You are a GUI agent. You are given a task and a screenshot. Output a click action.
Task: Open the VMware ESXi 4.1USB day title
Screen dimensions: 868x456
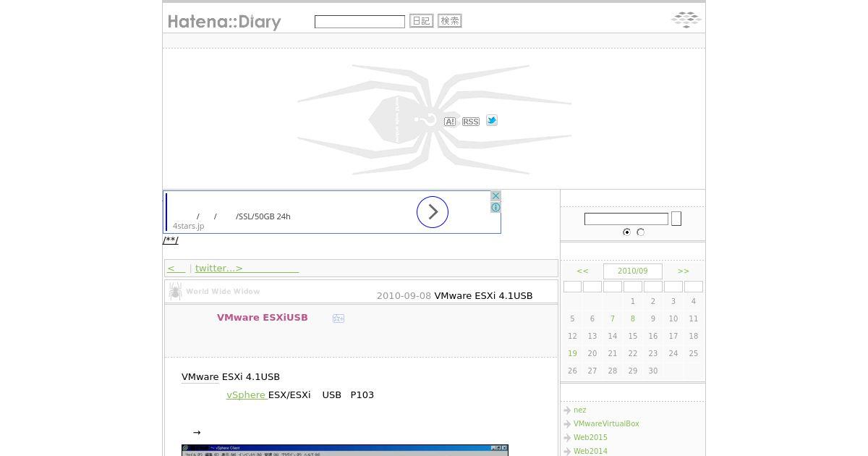[483, 295]
